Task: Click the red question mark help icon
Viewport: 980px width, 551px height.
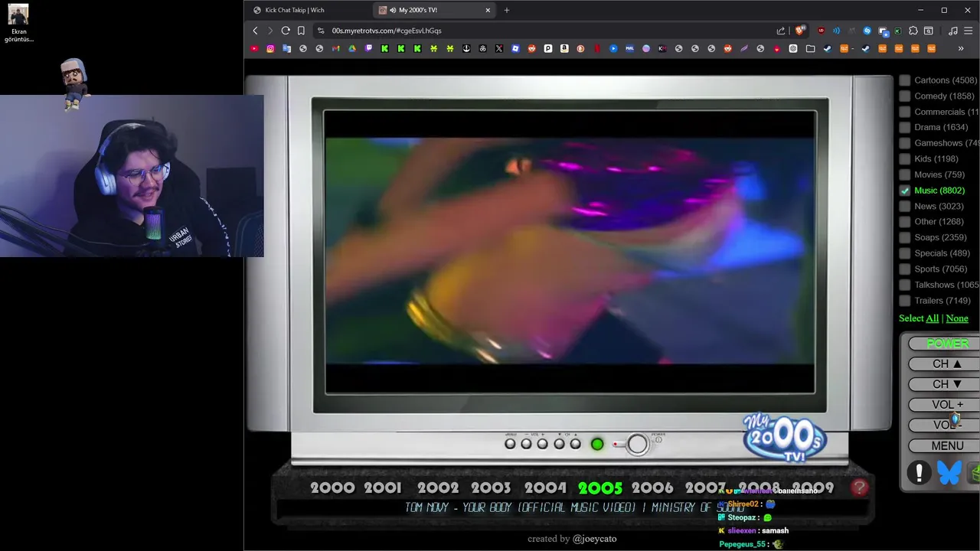Action: coord(860,487)
